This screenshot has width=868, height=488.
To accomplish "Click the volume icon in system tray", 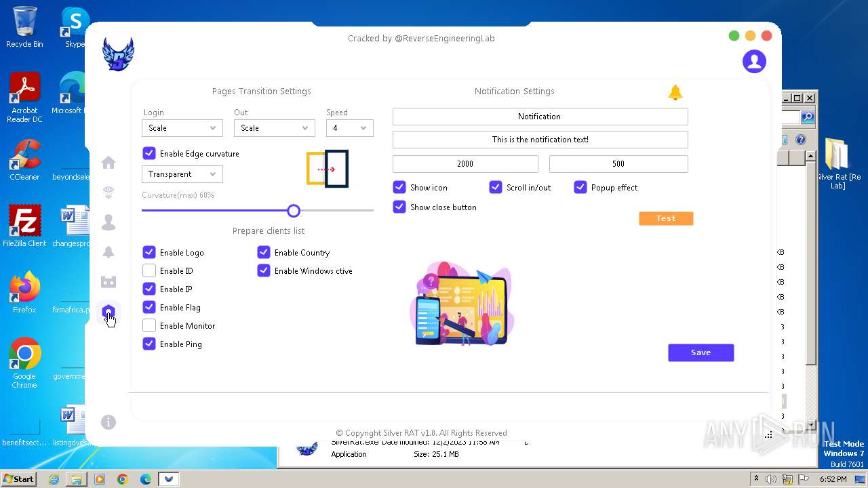I will pos(770,479).
